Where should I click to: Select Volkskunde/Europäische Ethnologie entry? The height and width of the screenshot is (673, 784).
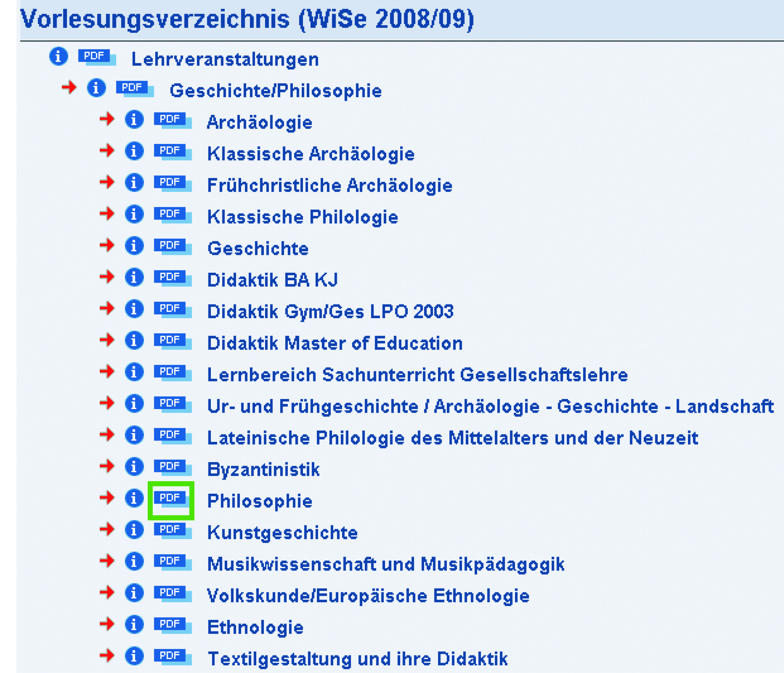pos(368,596)
